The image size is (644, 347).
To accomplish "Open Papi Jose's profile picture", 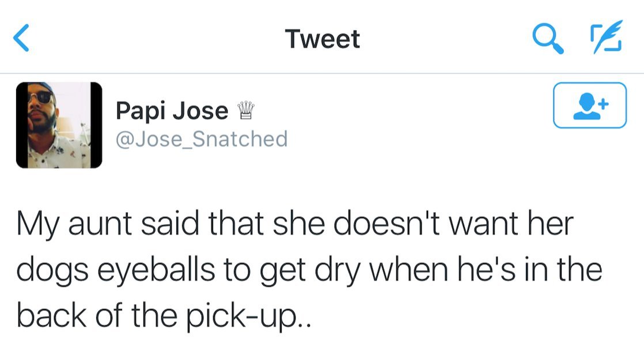I will pyautogui.click(x=59, y=125).
